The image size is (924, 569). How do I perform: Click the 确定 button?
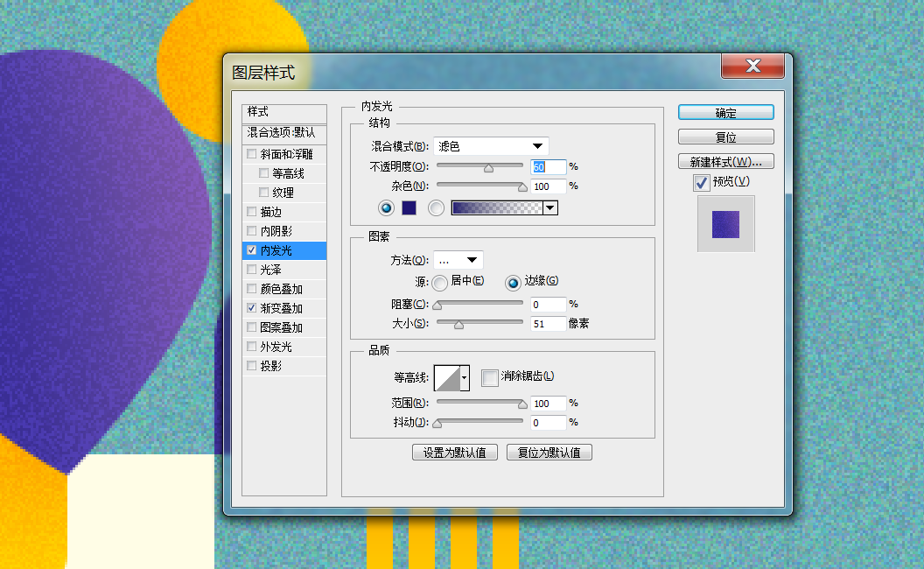[725, 113]
